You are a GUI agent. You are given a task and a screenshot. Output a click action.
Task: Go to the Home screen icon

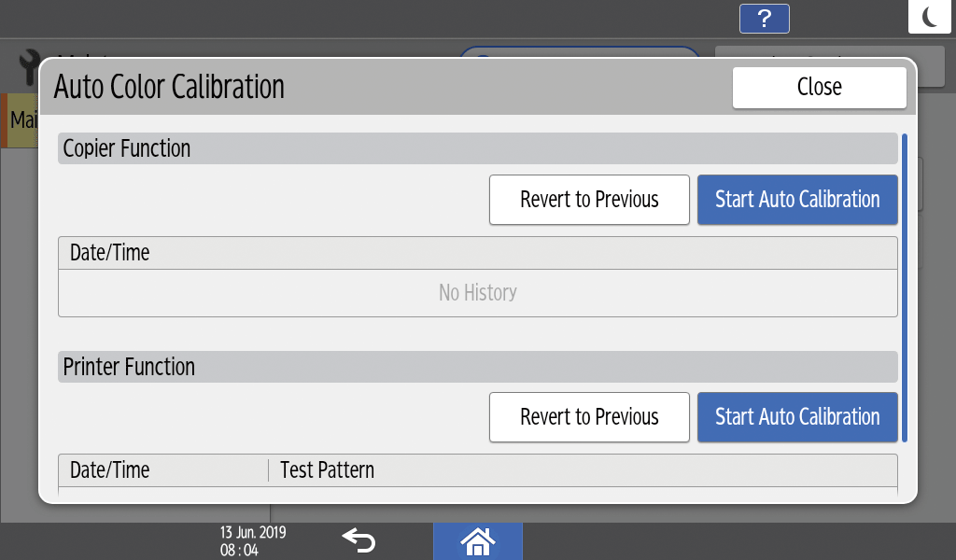pos(477,540)
